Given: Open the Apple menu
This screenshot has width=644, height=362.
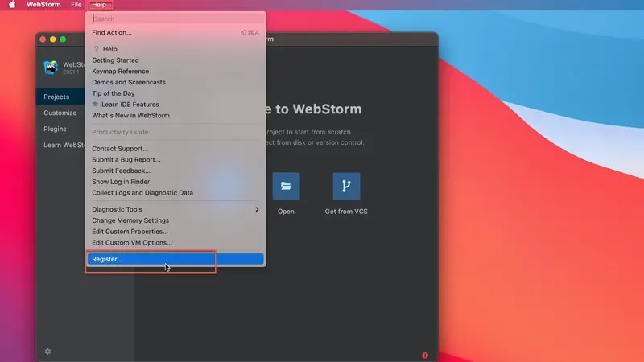Looking at the screenshot, I should [x=12, y=5].
